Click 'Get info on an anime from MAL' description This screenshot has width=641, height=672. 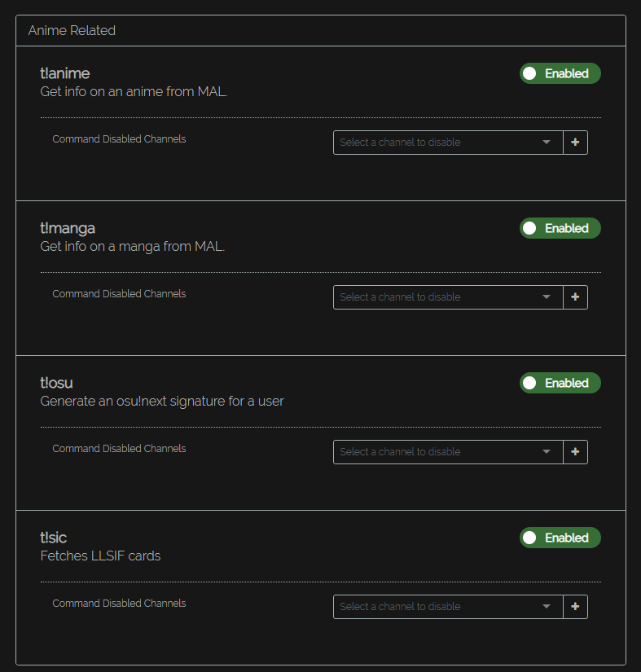134,91
